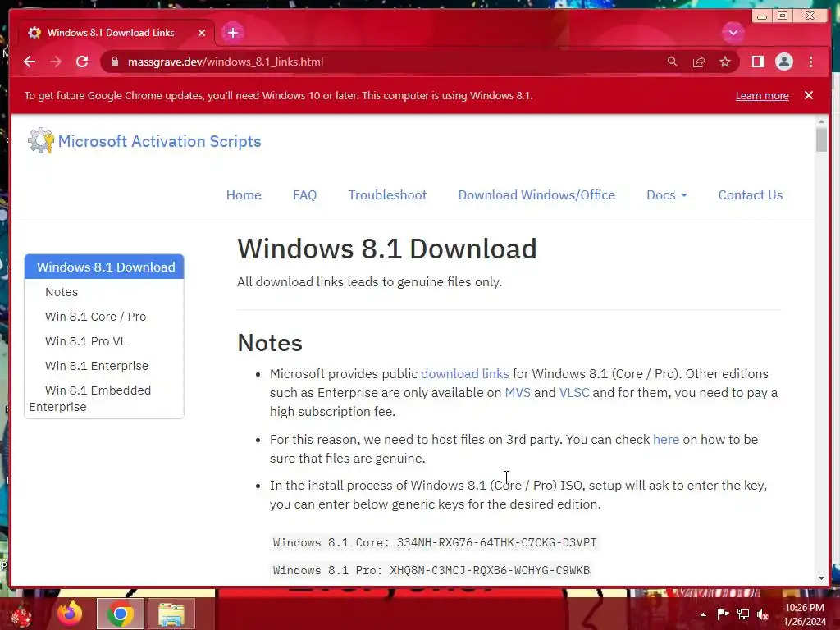Select the Windows 8.1 Download Links tab
840x630 pixels.
[111, 33]
